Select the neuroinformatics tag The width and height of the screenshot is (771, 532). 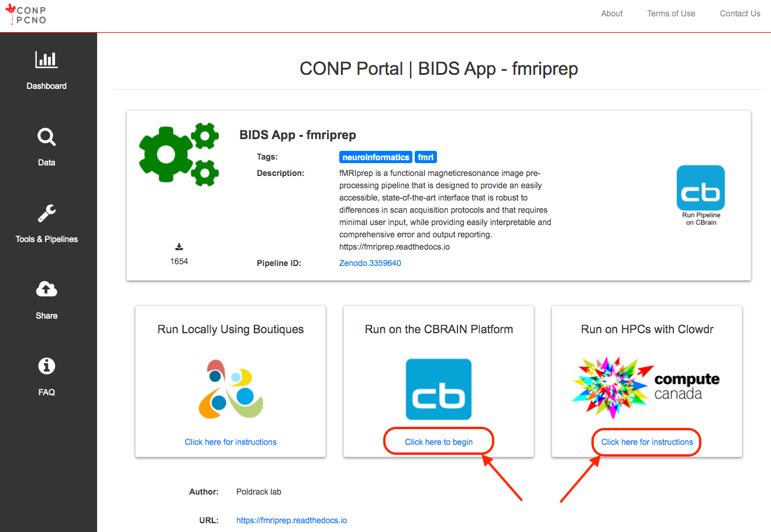(375, 157)
